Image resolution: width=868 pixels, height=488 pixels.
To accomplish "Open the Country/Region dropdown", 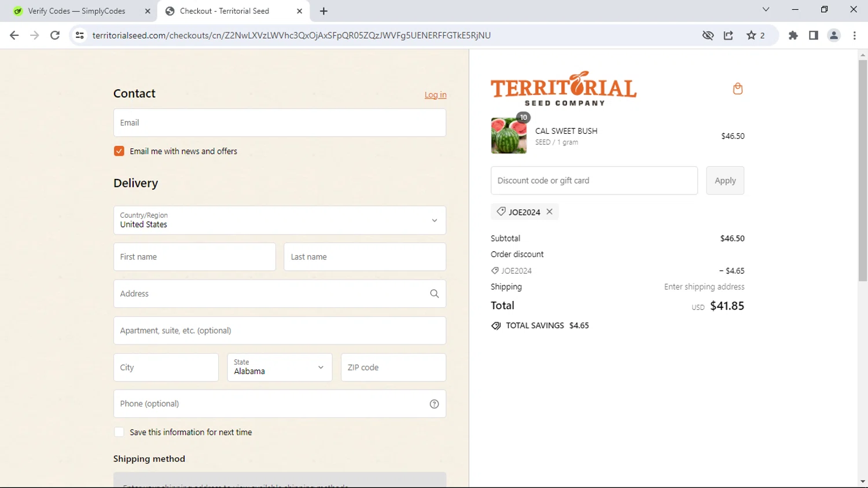I will (279, 221).
